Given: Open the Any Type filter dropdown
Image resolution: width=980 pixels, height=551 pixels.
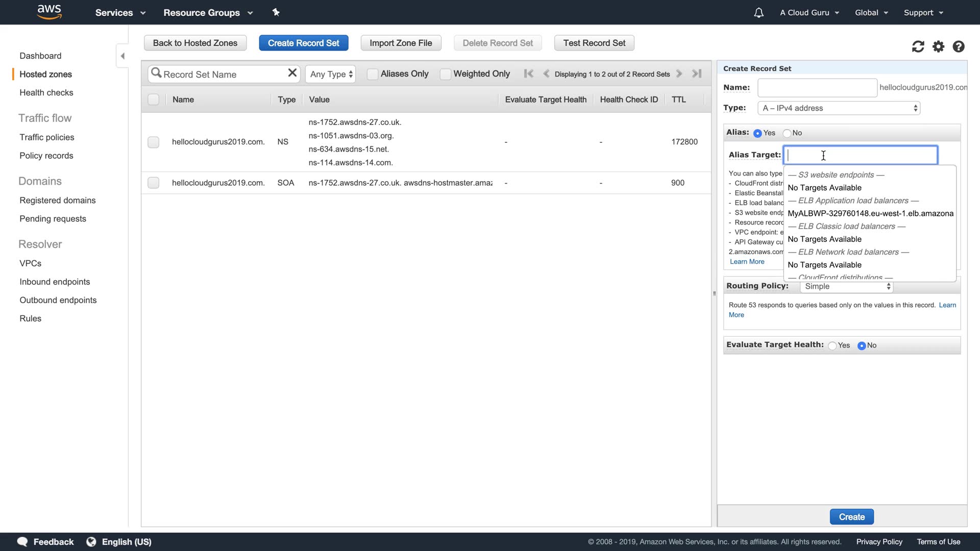Looking at the screenshot, I should (x=331, y=74).
